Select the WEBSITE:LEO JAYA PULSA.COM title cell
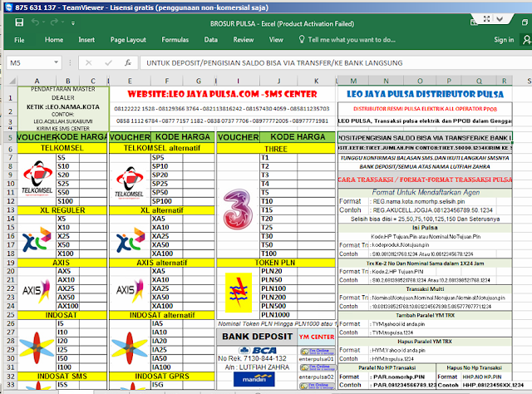 [x=223, y=94]
